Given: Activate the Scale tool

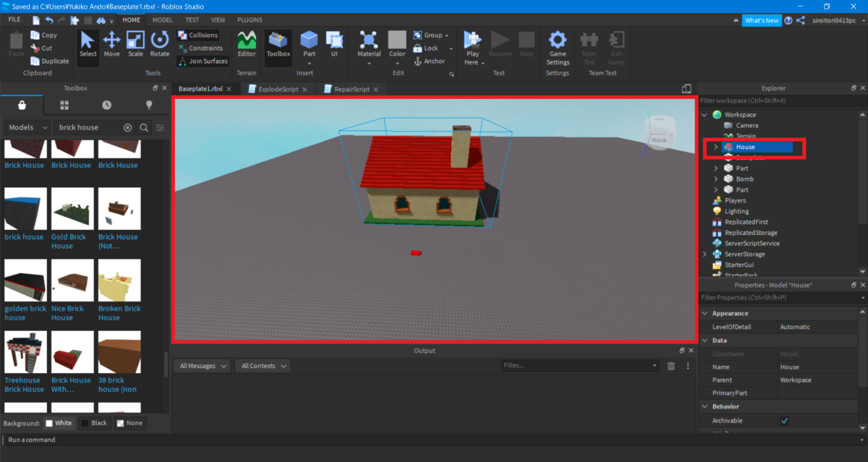Looking at the screenshot, I should [x=135, y=45].
